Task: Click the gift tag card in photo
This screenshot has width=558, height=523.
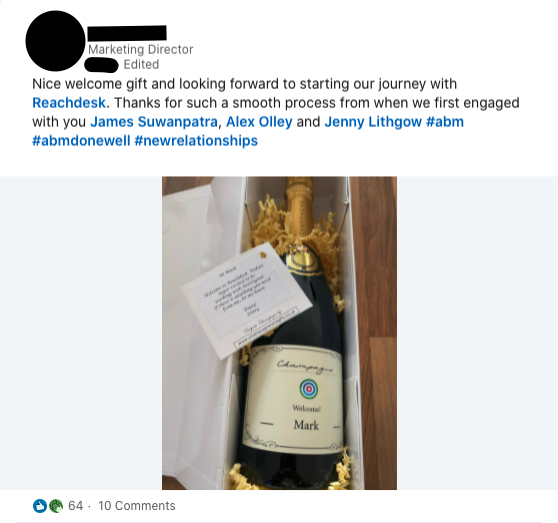Action: 247,301
